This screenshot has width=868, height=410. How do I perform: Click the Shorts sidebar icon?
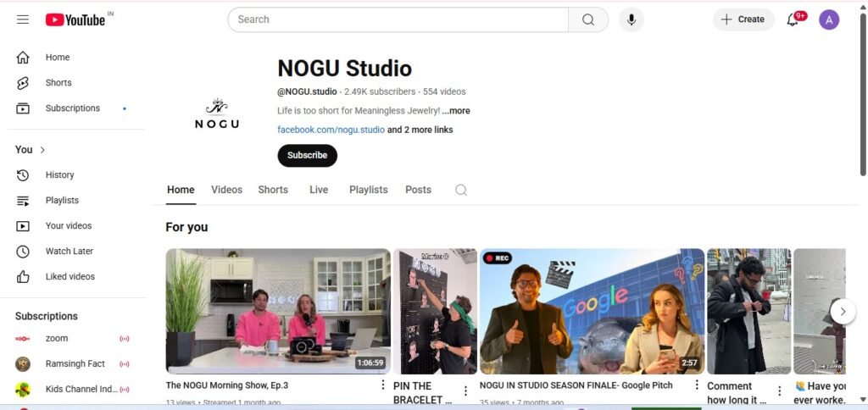[23, 83]
